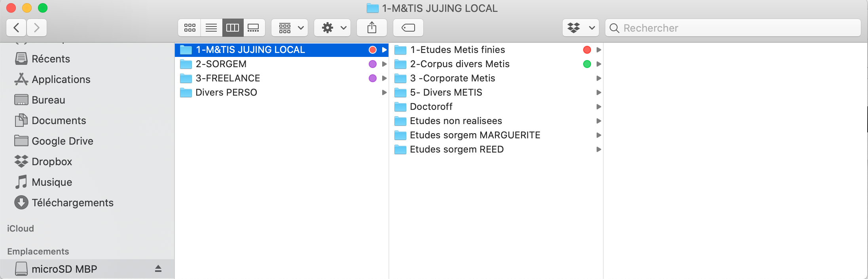
Task: Expand the Etudes sorgem REED folder arrow
Action: [x=599, y=149]
